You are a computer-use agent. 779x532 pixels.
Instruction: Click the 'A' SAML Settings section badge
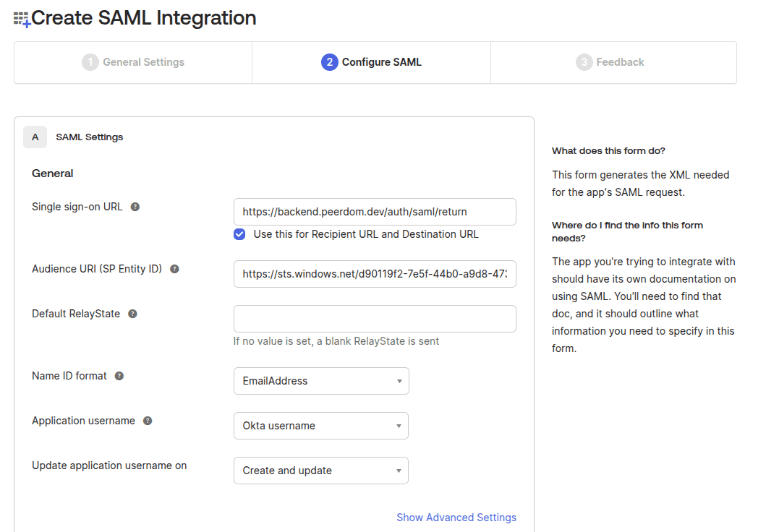[x=35, y=137]
